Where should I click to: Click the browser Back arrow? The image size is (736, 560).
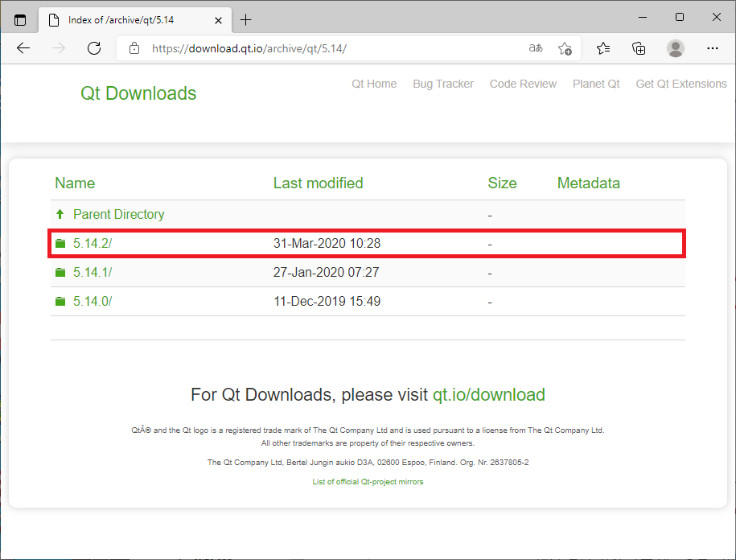click(x=23, y=48)
